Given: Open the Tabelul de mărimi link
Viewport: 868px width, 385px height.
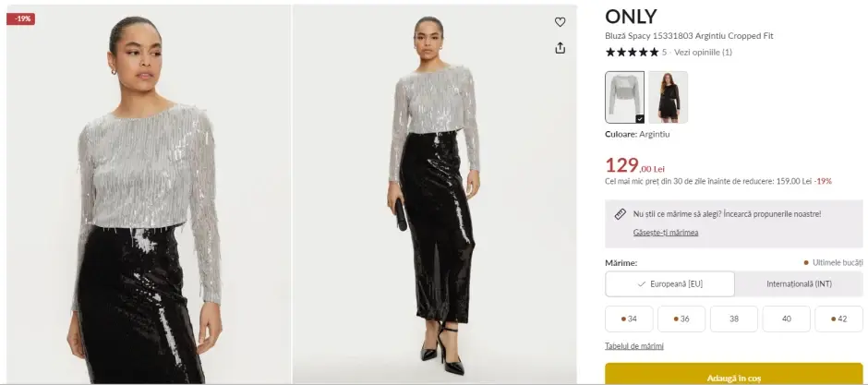Looking at the screenshot, I should pos(633,346).
